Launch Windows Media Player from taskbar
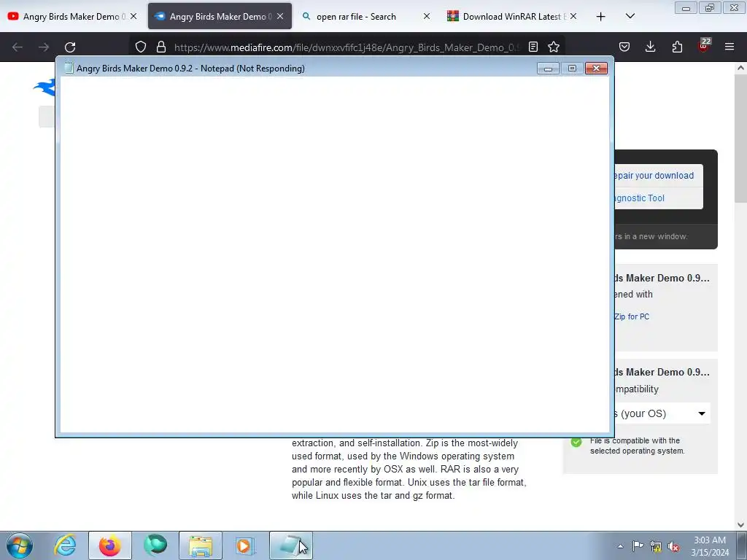This screenshot has width=747, height=560. tap(245, 545)
